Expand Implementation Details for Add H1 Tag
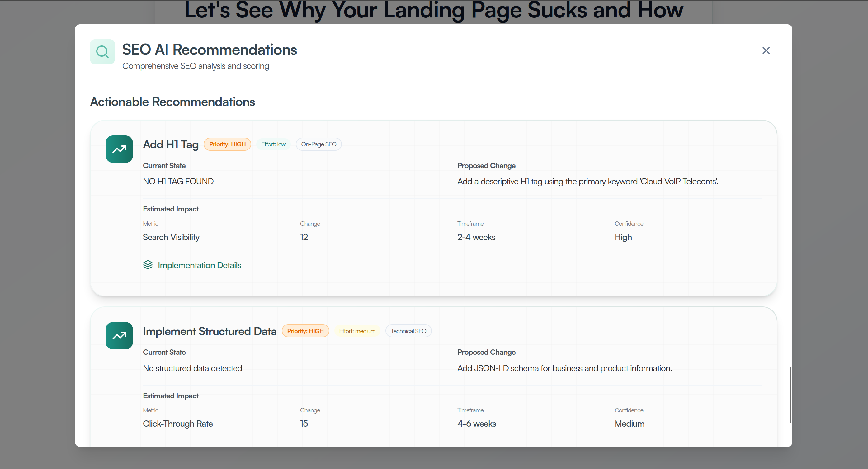Viewport: 868px width, 469px height. [199, 265]
